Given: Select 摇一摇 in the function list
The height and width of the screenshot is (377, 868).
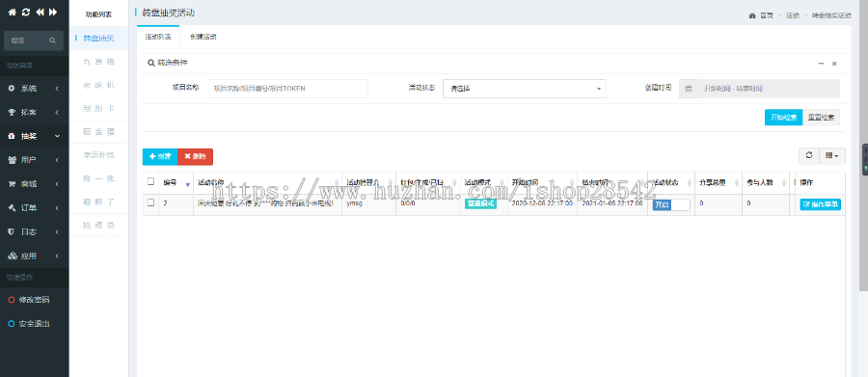Looking at the screenshot, I should click(99, 178).
